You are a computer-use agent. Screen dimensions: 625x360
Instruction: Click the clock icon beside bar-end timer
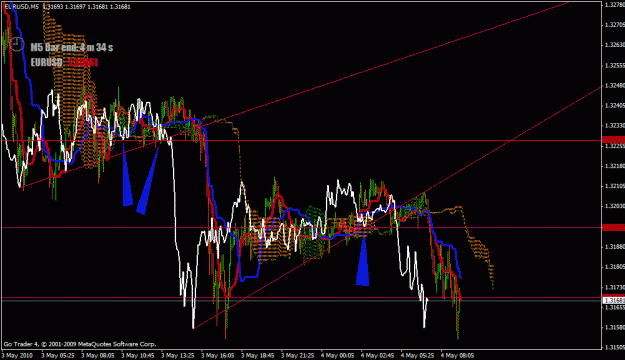coord(16,43)
